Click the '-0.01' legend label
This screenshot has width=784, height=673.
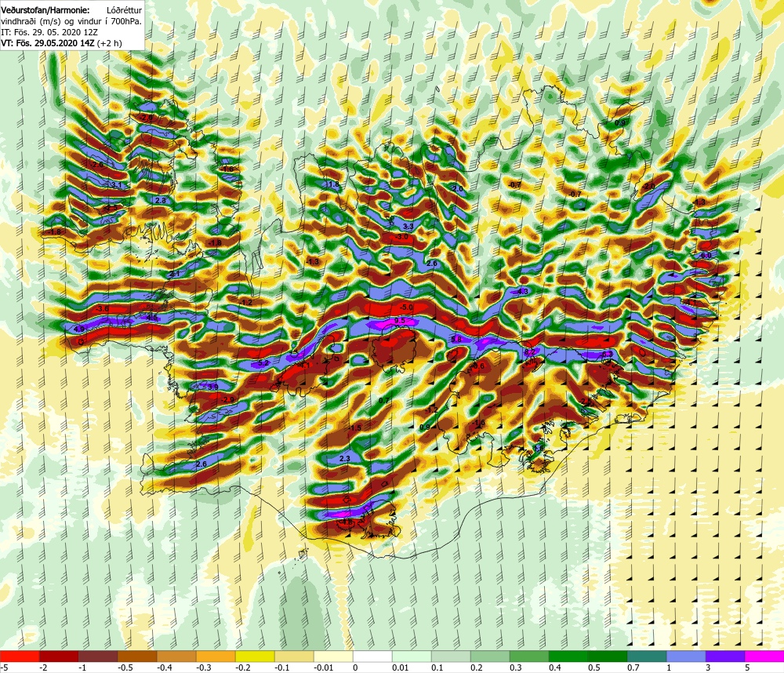tap(324, 668)
